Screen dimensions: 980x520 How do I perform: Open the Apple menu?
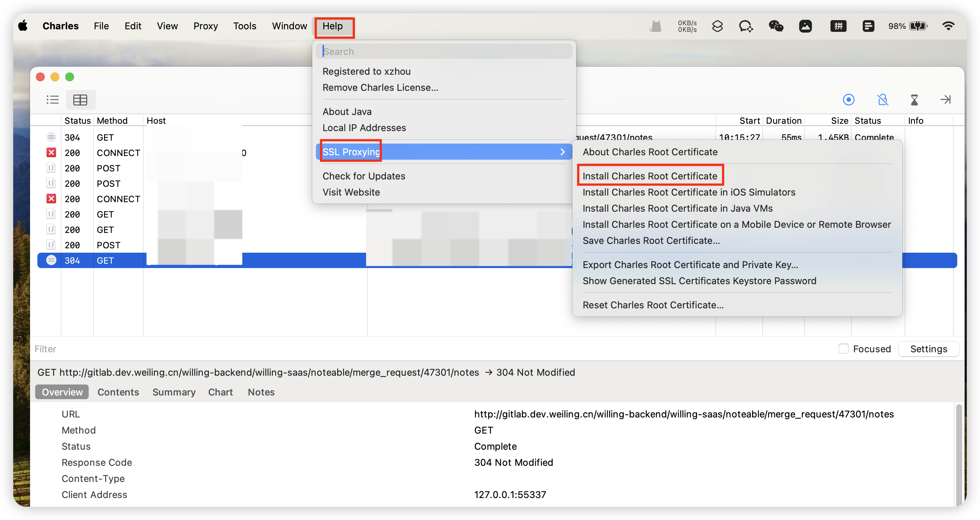click(x=23, y=26)
